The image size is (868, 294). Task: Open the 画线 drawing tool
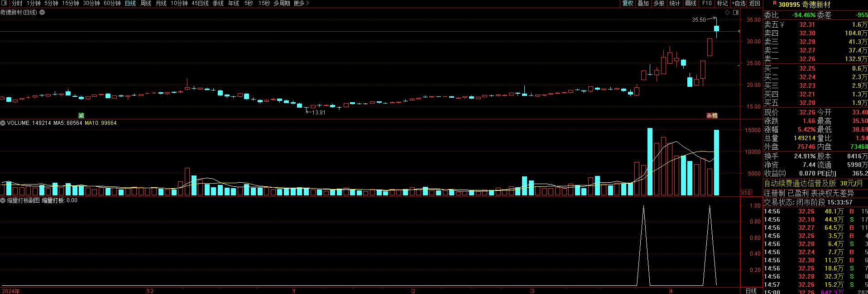click(691, 3)
